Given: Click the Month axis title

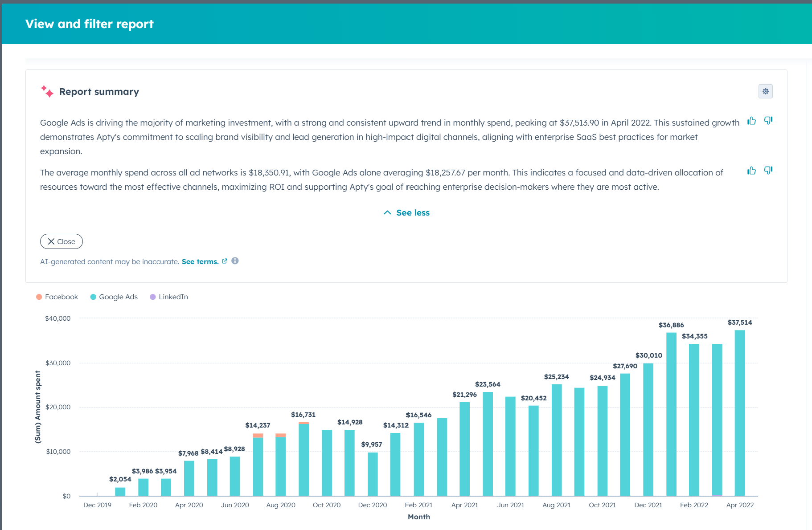Looking at the screenshot, I should [419, 517].
